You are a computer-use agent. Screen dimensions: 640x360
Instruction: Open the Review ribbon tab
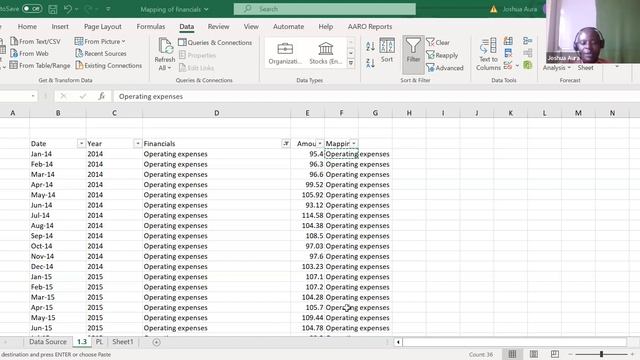(218, 27)
